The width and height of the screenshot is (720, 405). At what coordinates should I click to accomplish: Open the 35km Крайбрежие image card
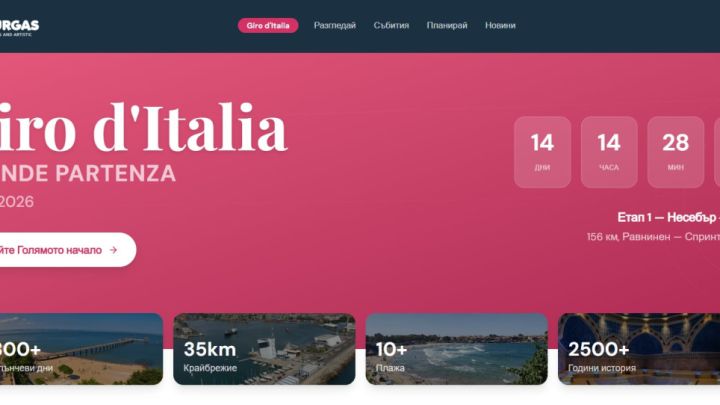point(264,349)
